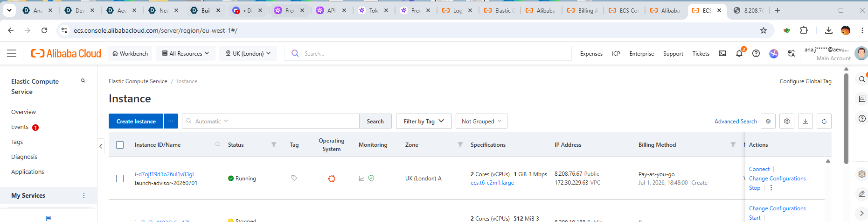
Task: Collapse the left sidebar arrow
Action: pyautogui.click(x=101, y=146)
